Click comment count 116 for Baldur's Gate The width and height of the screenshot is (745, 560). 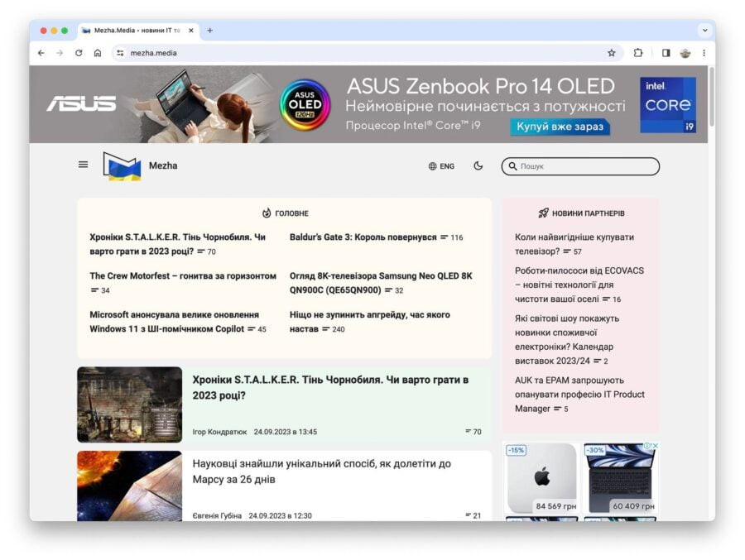point(452,237)
